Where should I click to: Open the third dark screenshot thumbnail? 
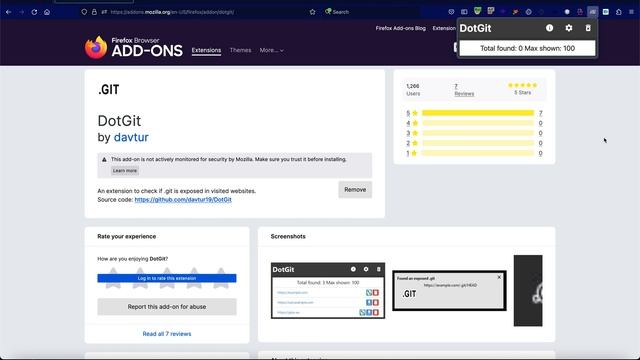pos(528,291)
